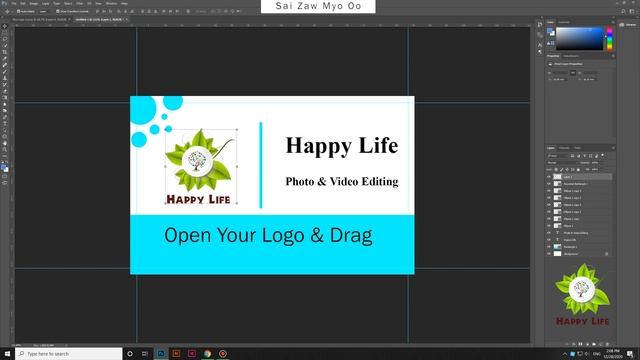Open the Auto-Select Layer dropdown
This screenshot has height=360, width=640.
click(x=45, y=11)
